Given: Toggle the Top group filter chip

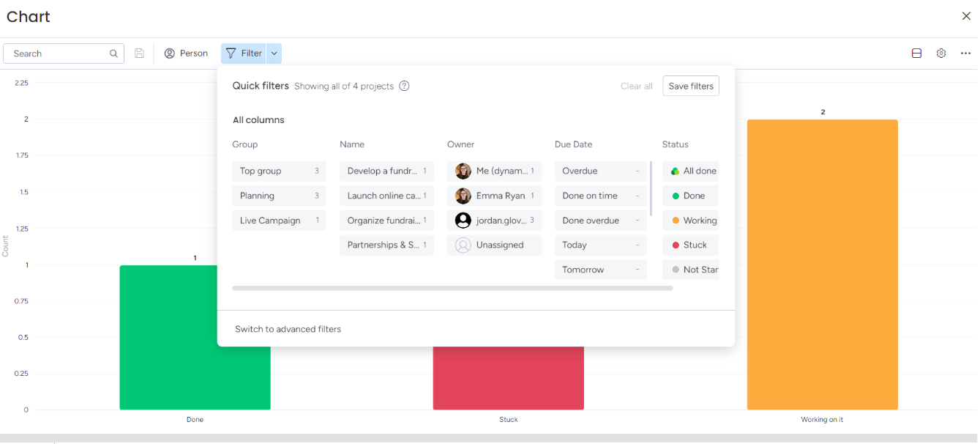Looking at the screenshot, I should 279,171.
